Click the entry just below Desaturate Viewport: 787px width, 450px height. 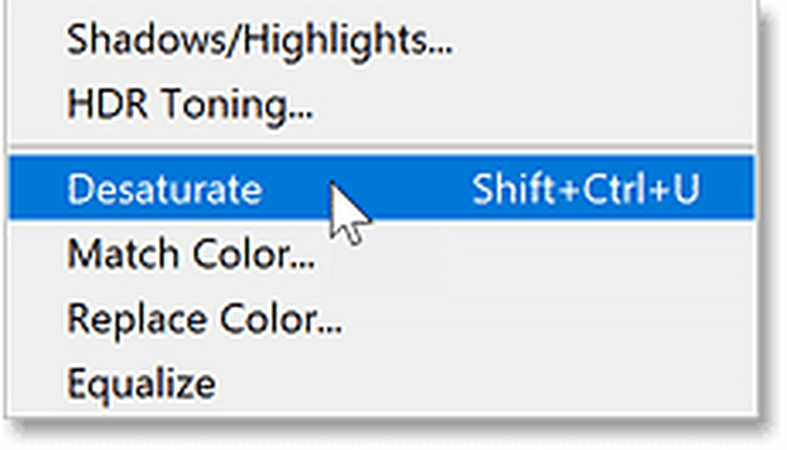coord(191,254)
